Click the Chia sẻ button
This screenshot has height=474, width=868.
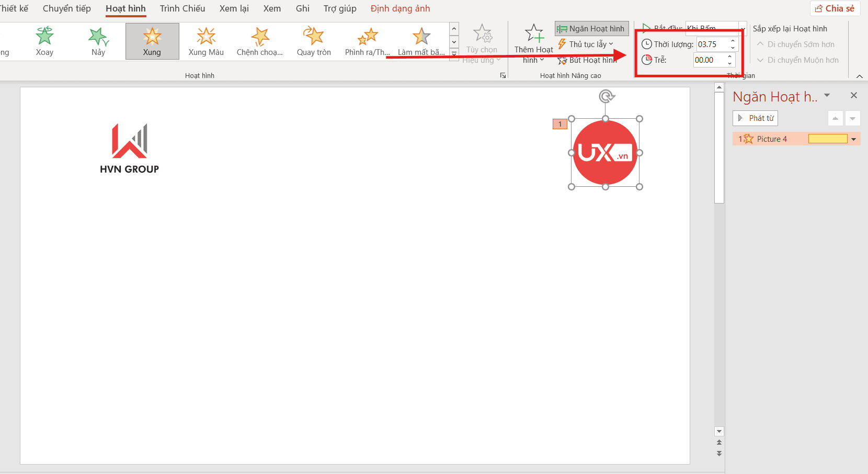[835, 8]
